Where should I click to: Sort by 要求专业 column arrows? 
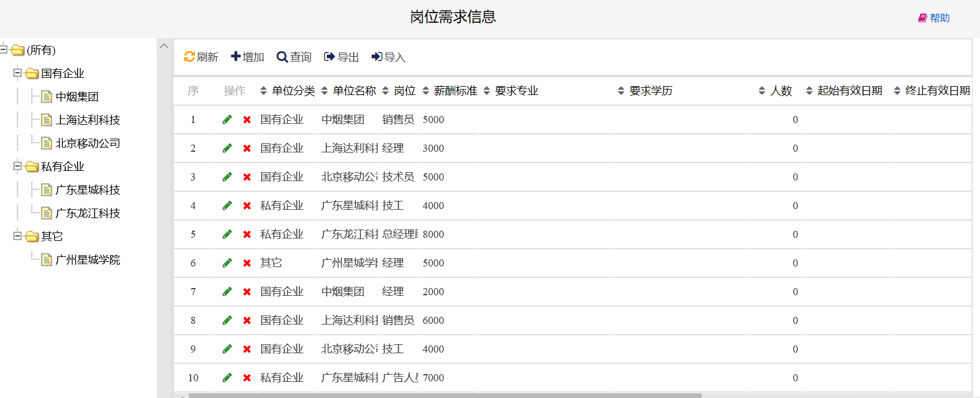coord(487,91)
